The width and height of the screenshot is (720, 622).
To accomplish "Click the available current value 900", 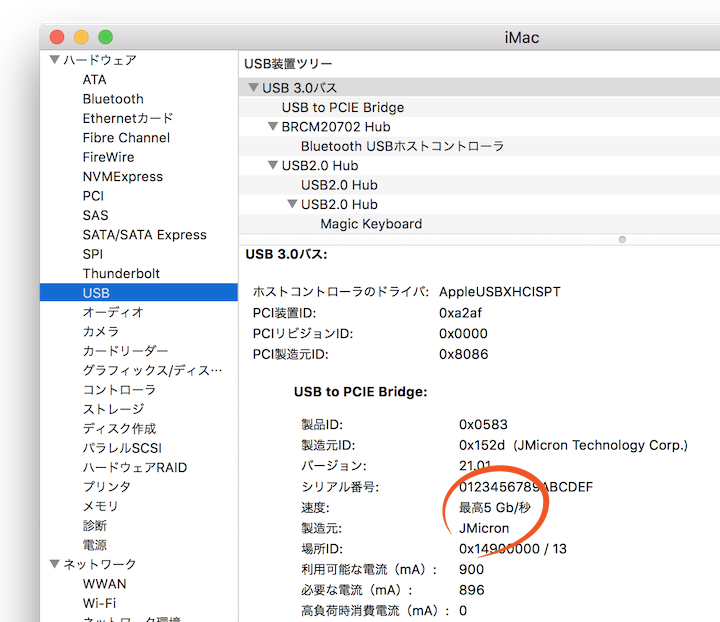I will [472, 570].
